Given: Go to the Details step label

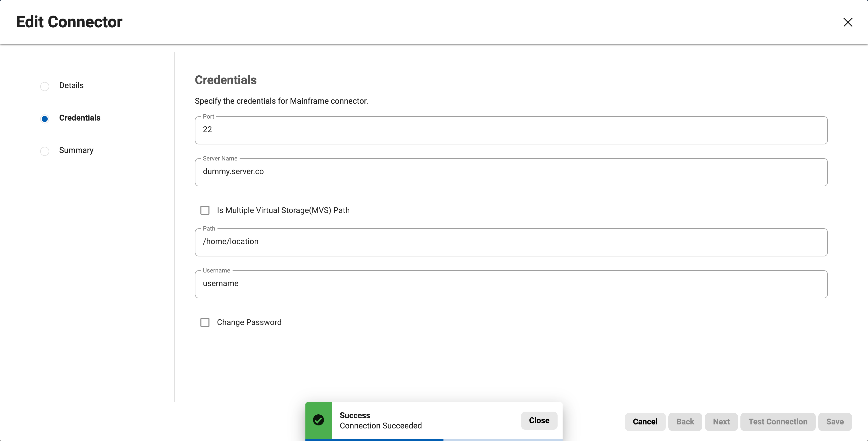Looking at the screenshot, I should (x=71, y=85).
